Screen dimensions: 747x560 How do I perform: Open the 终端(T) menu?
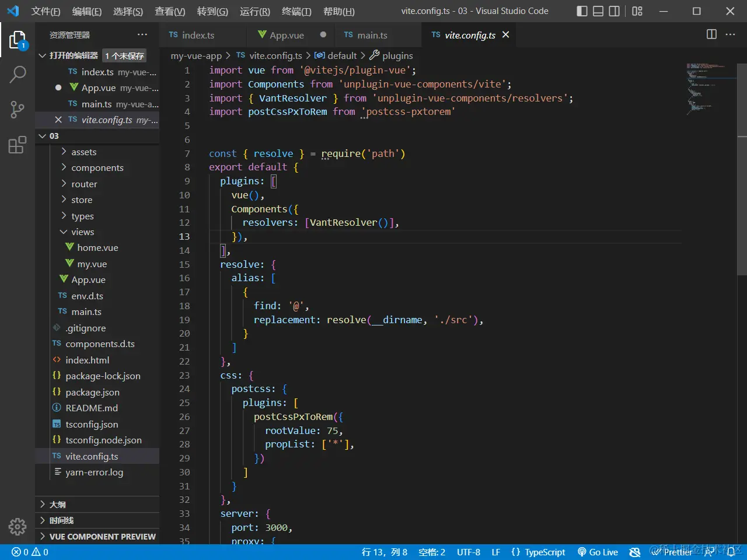click(x=296, y=11)
